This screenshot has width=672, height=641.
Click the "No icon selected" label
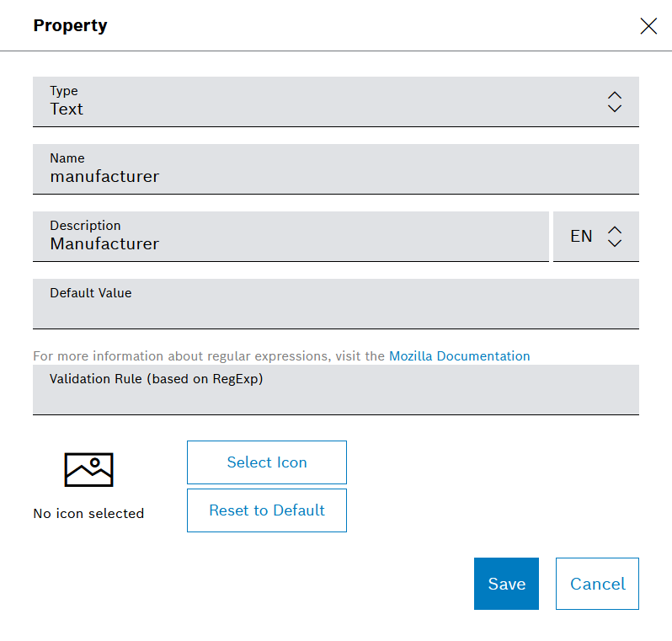coord(88,514)
